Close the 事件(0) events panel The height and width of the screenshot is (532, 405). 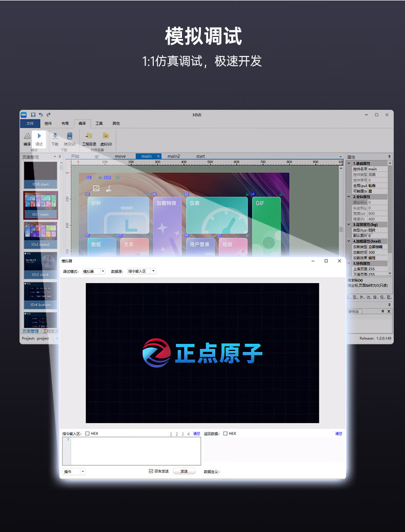389,311
